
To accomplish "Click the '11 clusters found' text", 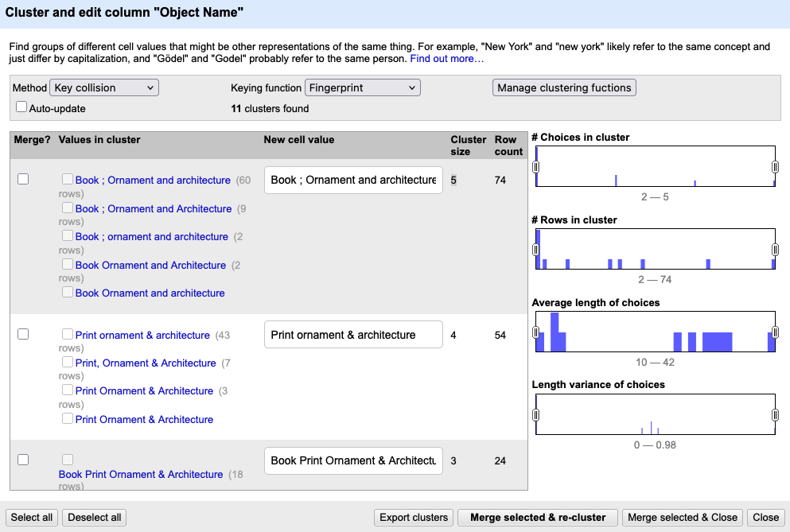I will pos(270,108).
